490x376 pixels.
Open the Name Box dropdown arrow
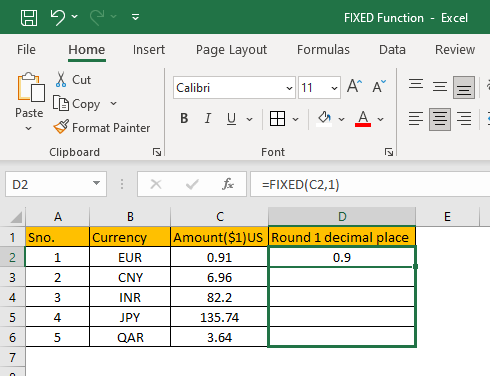[96, 183]
